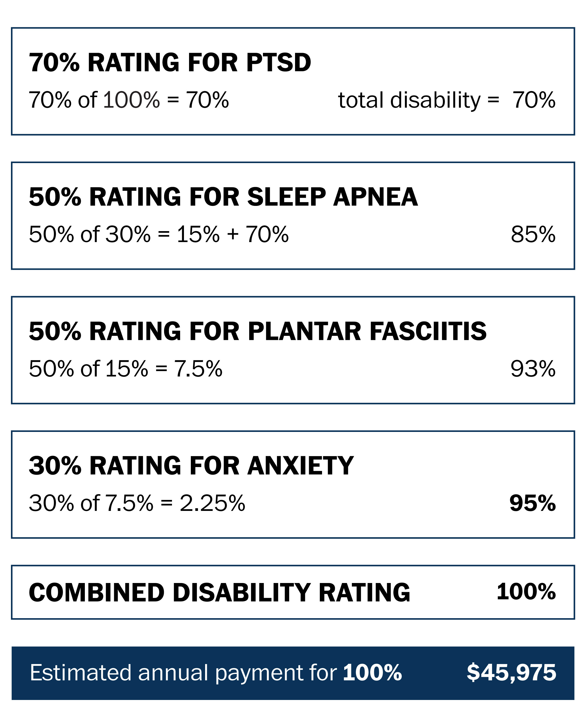Viewport: 586px width, 728px height.
Task: Select the 'PLANTAR FASCIITIS' rating heading
Action: pyautogui.click(x=258, y=331)
